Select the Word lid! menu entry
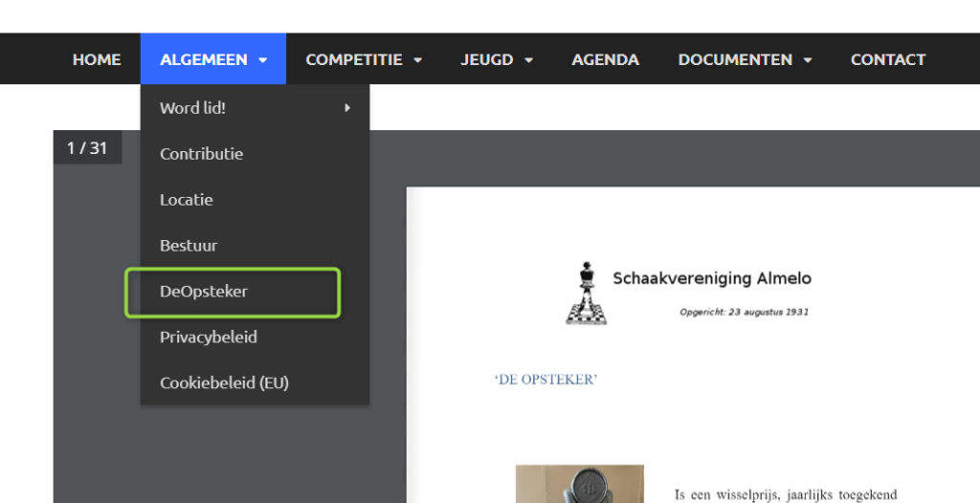Screen dimensions: 980x503 [x=255, y=107]
